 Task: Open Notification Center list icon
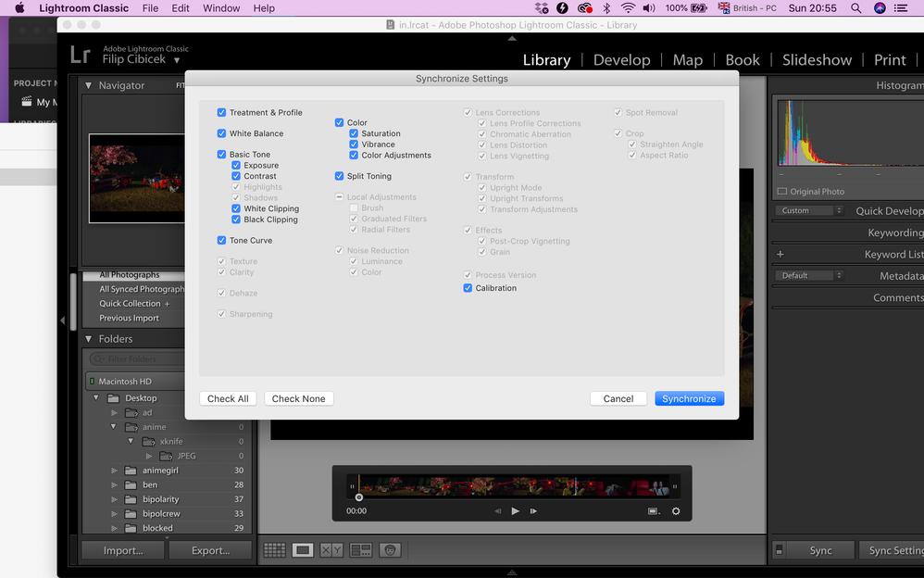pos(901,8)
